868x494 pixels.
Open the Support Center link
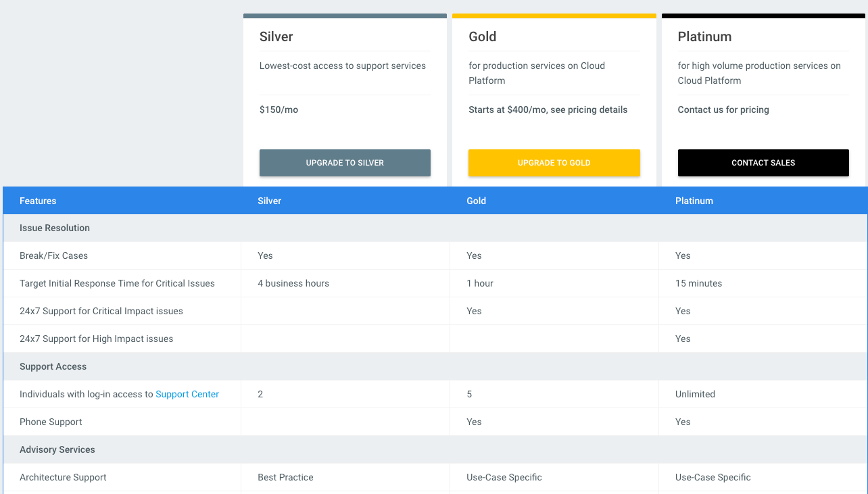click(x=187, y=394)
